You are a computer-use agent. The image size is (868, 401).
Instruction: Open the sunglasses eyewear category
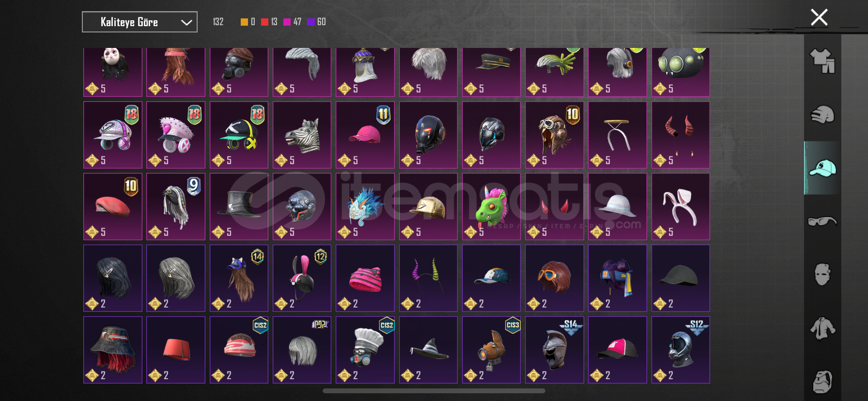(x=822, y=221)
